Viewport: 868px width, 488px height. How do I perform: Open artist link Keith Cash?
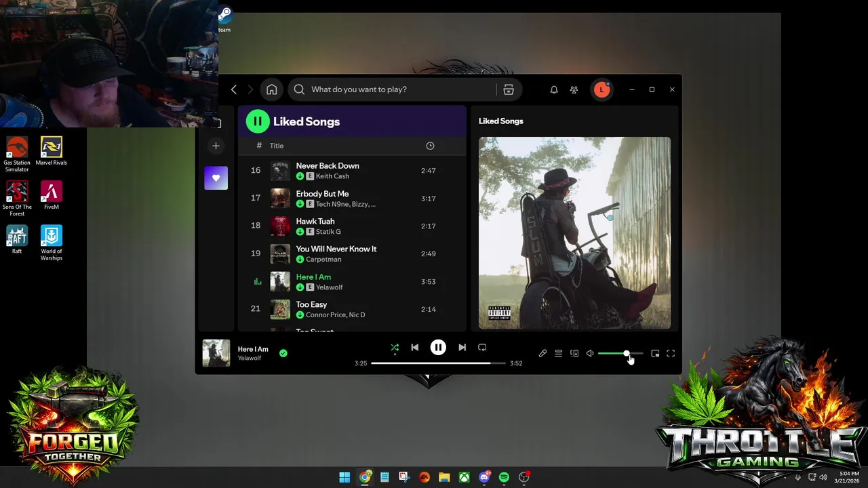[332, 176]
